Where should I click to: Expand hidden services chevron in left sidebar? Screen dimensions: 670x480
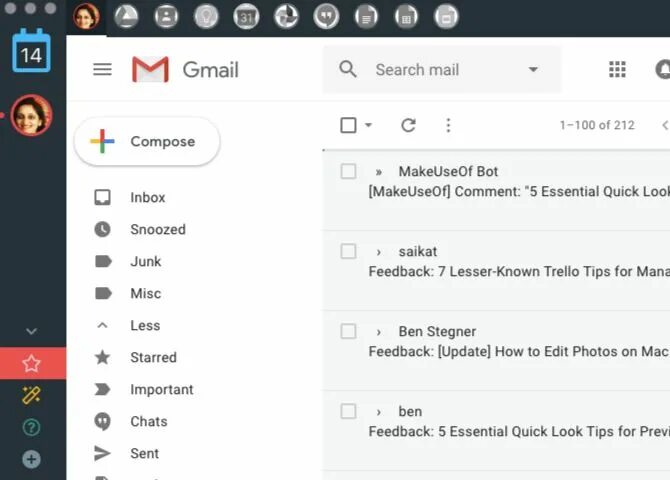click(x=31, y=331)
